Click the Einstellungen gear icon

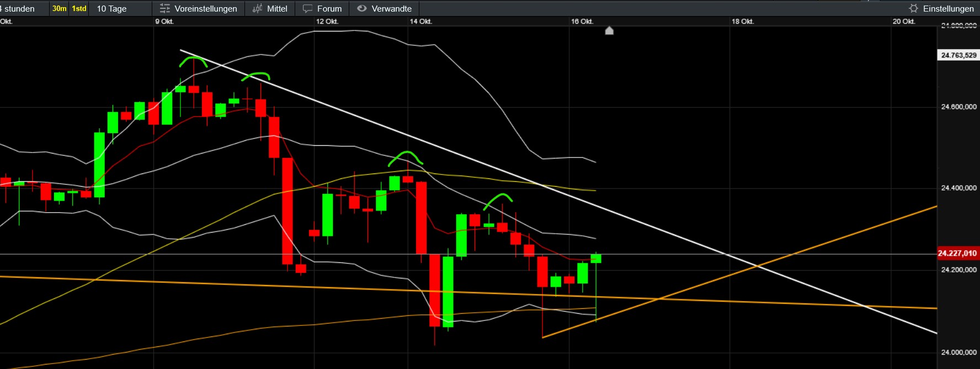[914, 8]
